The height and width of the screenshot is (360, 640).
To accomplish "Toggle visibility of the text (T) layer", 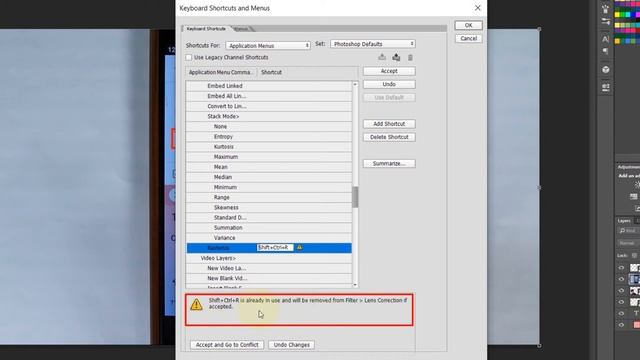I will [621, 313].
